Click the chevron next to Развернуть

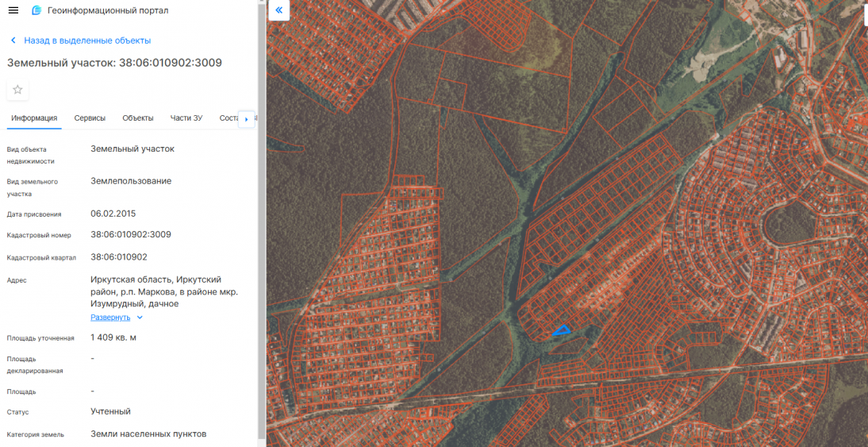(x=140, y=318)
